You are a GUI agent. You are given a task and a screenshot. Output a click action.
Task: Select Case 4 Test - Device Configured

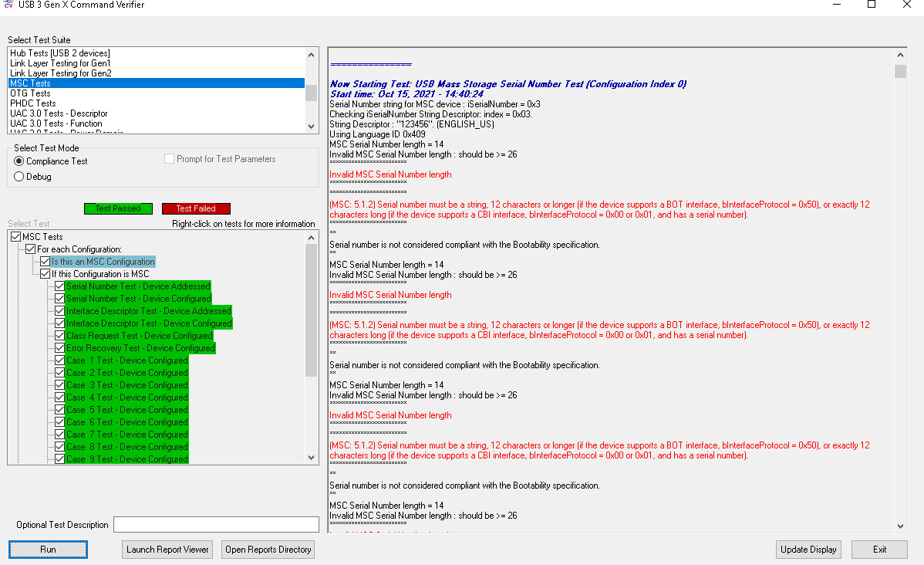point(126,398)
